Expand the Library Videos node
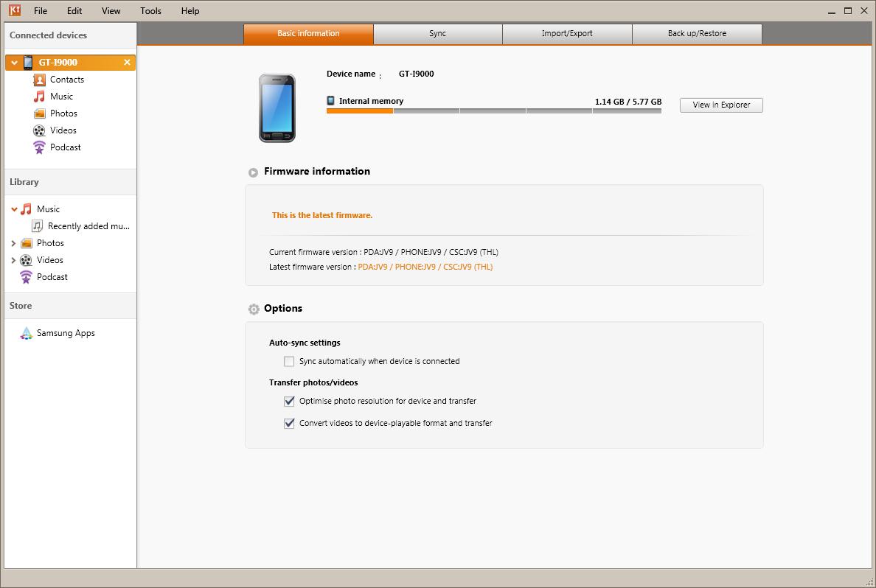Image resolution: width=876 pixels, height=588 pixels. coord(13,260)
